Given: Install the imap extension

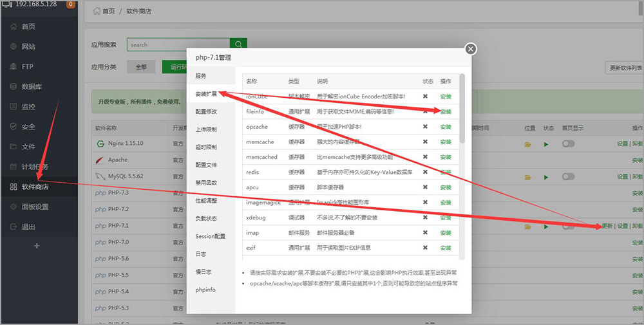Looking at the screenshot, I should (x=446, y=233).
